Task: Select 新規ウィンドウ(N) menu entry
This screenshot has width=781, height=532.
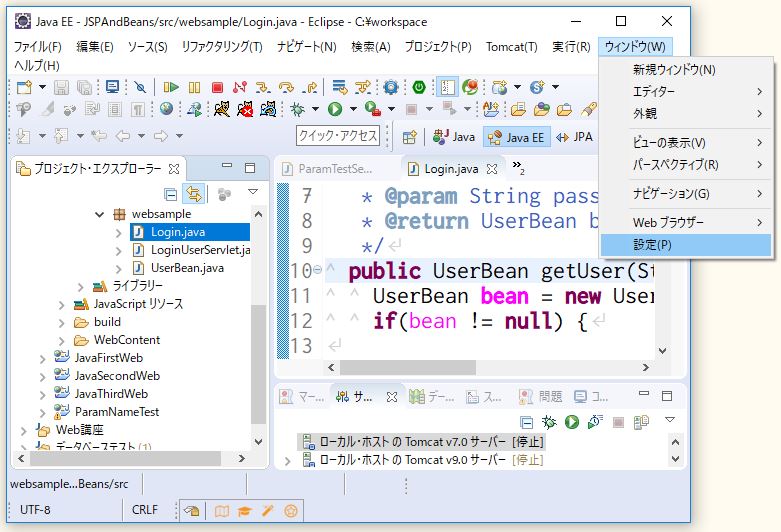Action: (x=686, y=70)
